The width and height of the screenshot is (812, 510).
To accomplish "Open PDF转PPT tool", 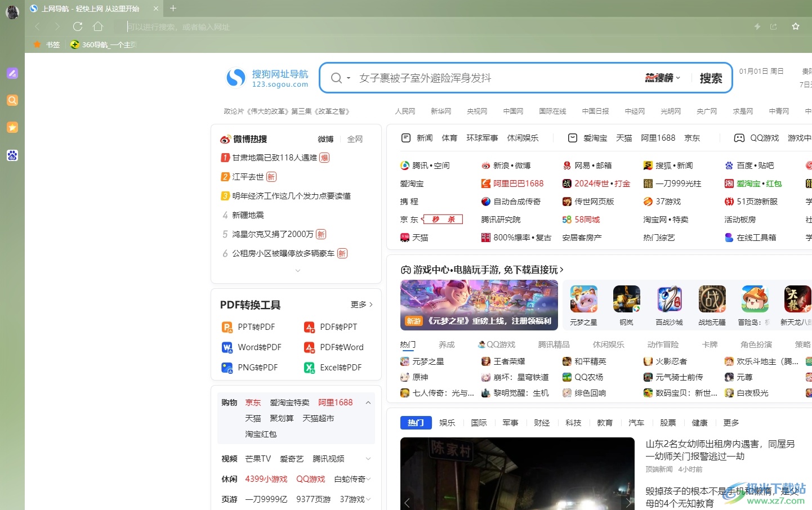I will (331, 327).
